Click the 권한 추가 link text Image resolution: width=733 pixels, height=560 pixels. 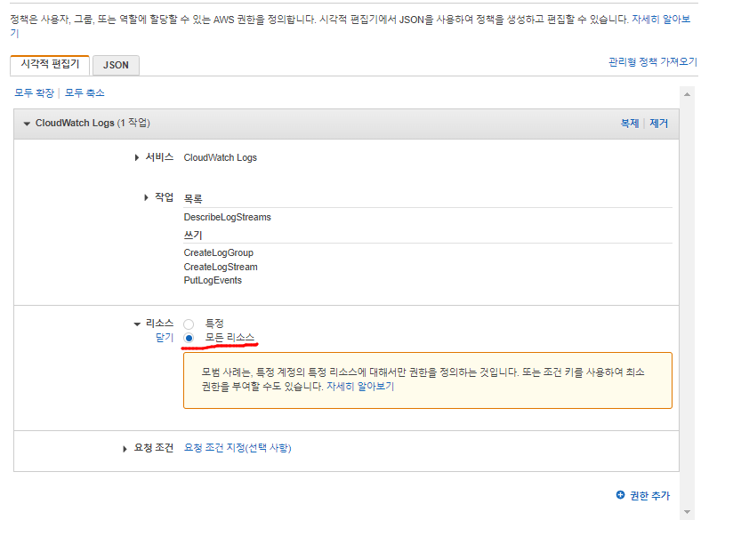(649, 496)
